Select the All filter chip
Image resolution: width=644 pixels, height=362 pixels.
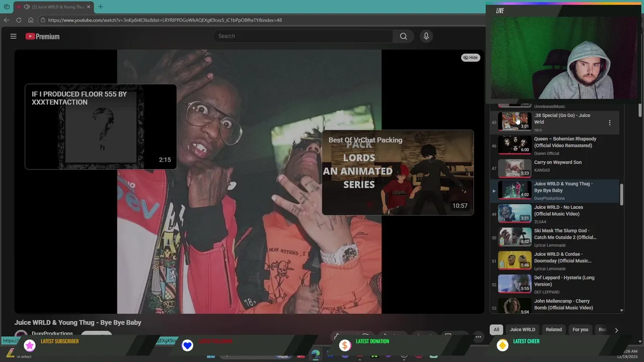(x=496, y=330)
